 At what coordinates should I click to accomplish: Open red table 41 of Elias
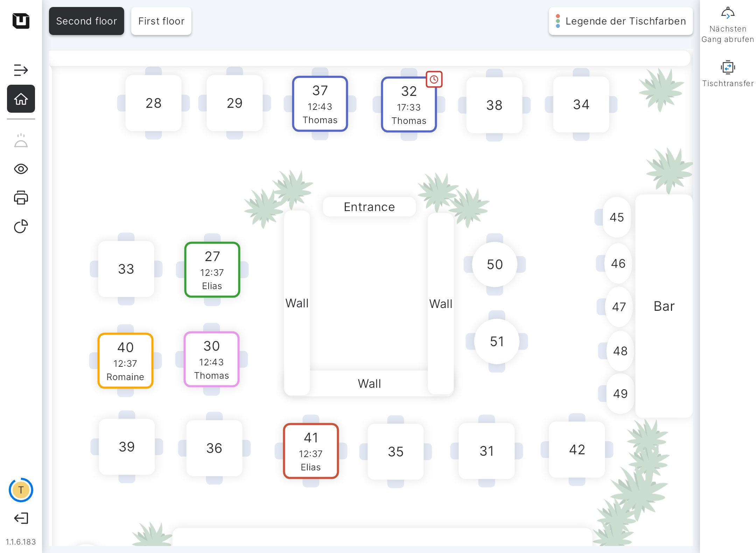click(311, 451)
